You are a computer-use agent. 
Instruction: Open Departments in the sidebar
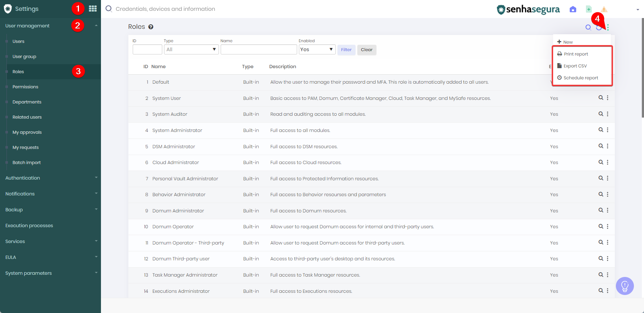(27, 102)
